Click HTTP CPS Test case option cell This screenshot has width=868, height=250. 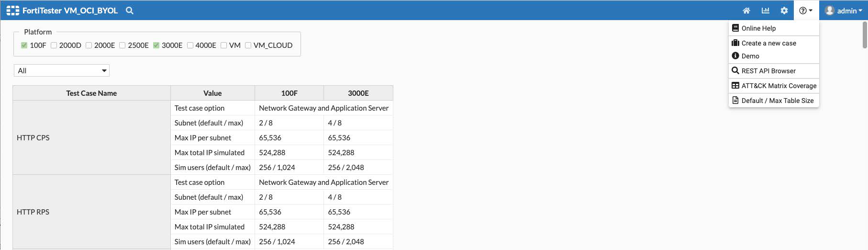point(212,108)
